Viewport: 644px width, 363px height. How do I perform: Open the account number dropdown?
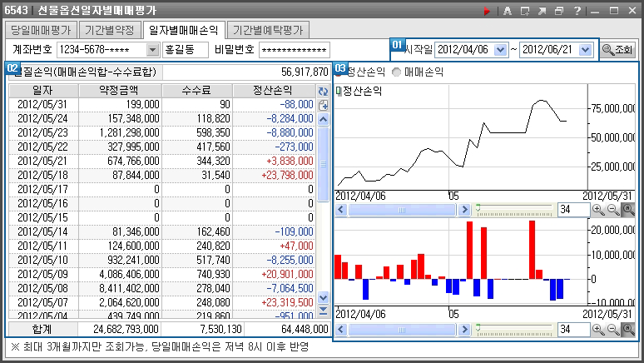[152, 50]
